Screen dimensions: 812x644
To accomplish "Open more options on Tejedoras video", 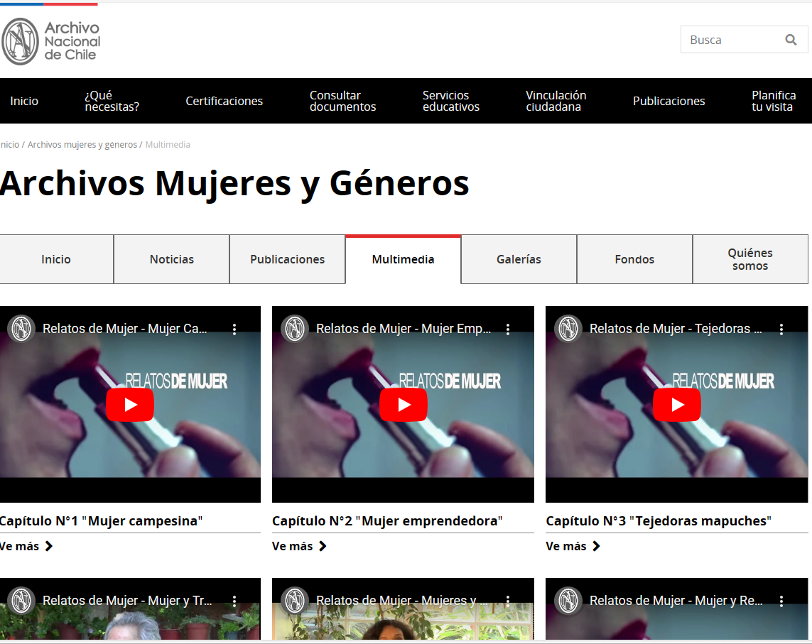I will click(781, 329).
